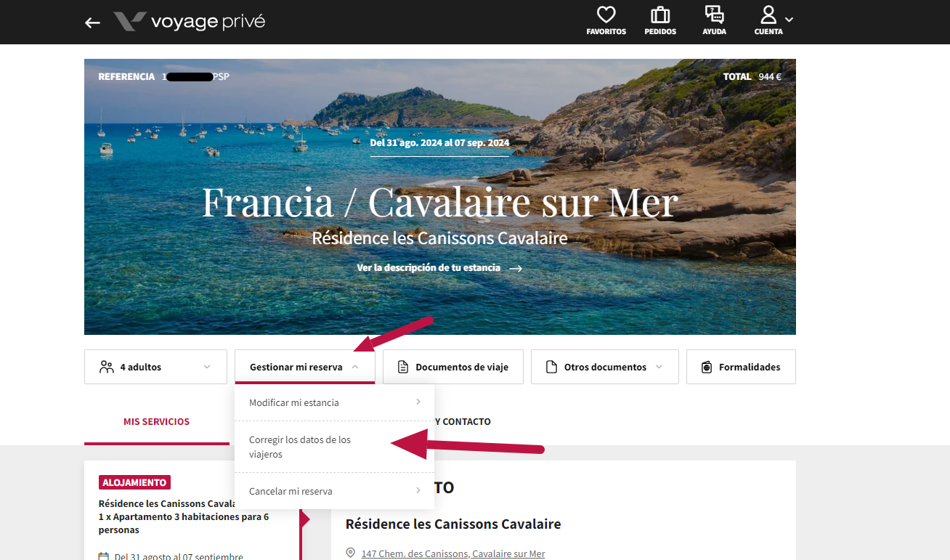The height and width of the screenshot is (560, 950).
Task: Expand the Cuenta chevron arrow
Action: tap(789, 20)
